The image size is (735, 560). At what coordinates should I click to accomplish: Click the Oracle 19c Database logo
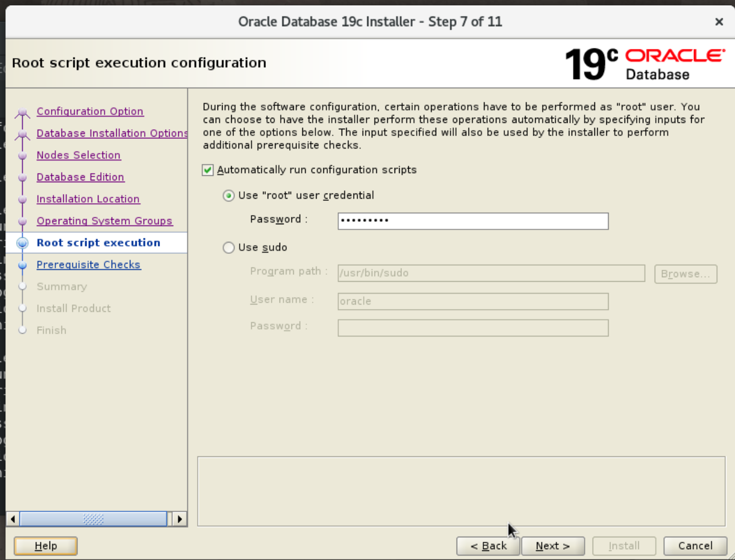[644, 64]
